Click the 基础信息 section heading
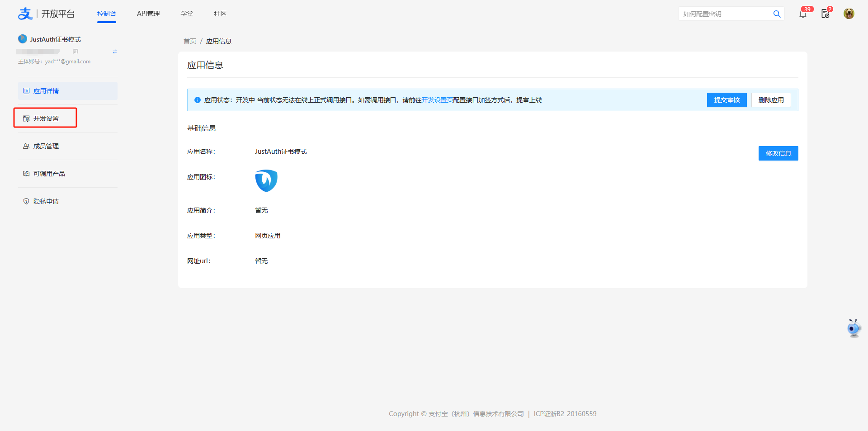The height and width of the screenshot is (431, 868). [x=202, y=128]
